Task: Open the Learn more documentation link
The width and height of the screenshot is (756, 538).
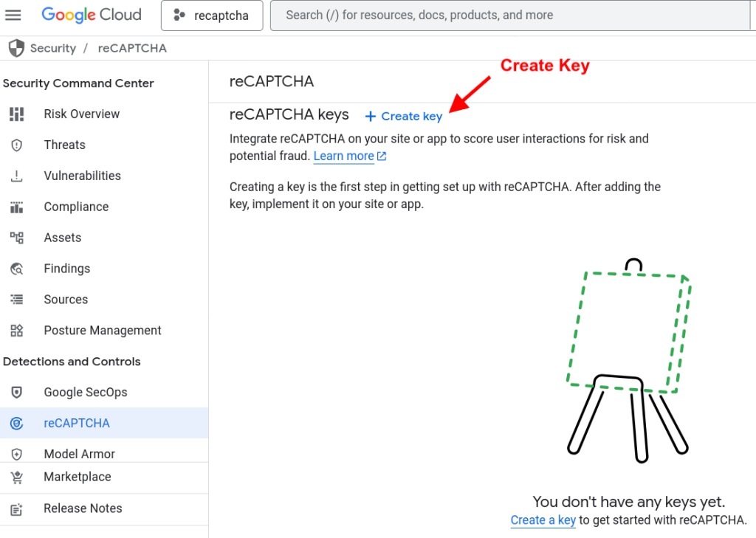Action: 344,156
